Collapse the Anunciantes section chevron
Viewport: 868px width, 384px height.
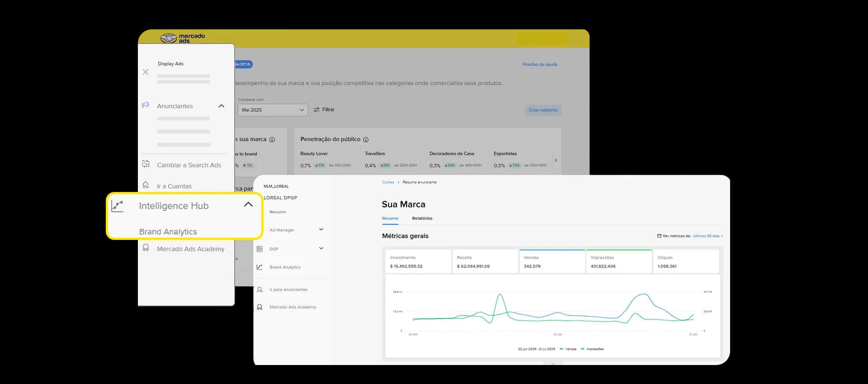[222, 106]
